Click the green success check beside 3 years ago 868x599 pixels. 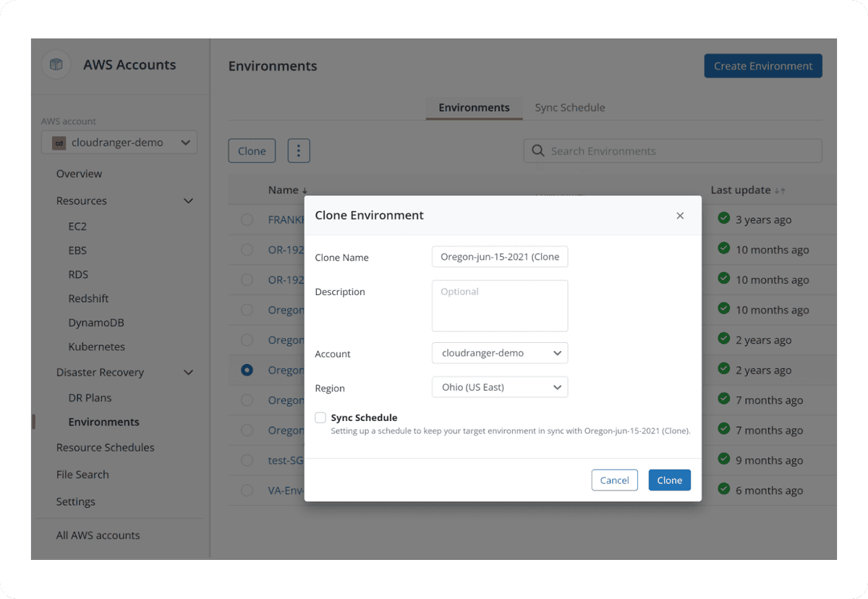pyautogui.click(x=723, y=219)
